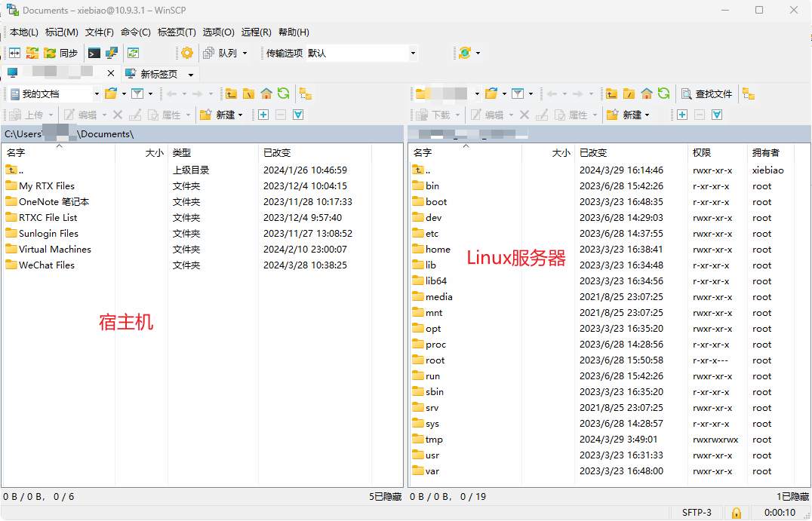The image size is (812, 521).
Task: Select the etc folder in remote panel
Action: coord(432,234)
